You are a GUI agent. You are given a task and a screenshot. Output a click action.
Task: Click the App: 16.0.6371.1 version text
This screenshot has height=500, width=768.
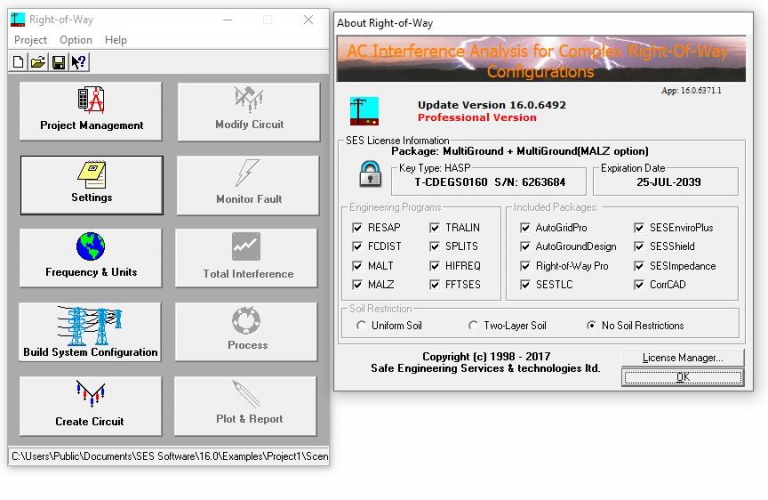click(x=691, y=91)
